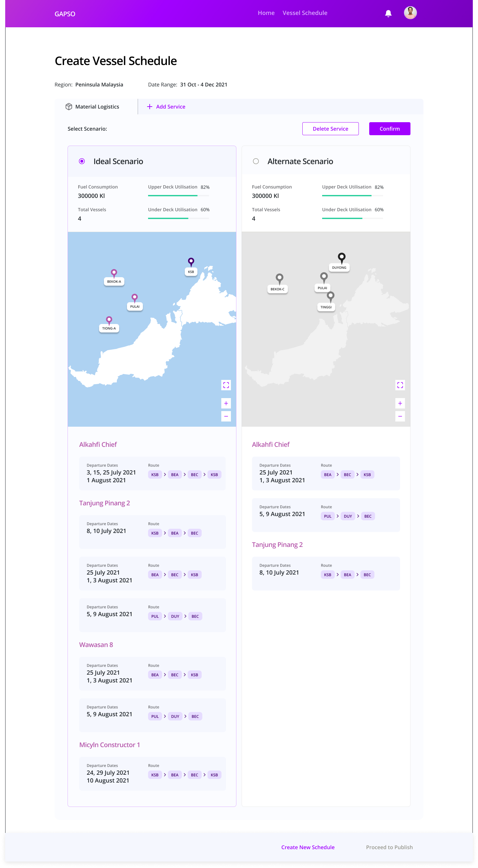Add a new service tab
Screen dimensions: 478x868
coord(166,107)
